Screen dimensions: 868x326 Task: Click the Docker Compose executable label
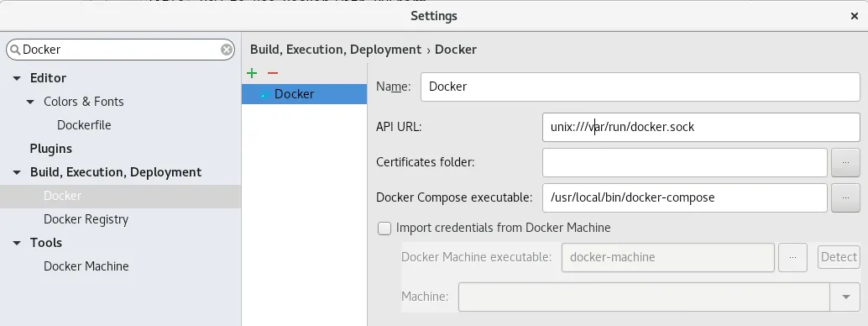454,198
